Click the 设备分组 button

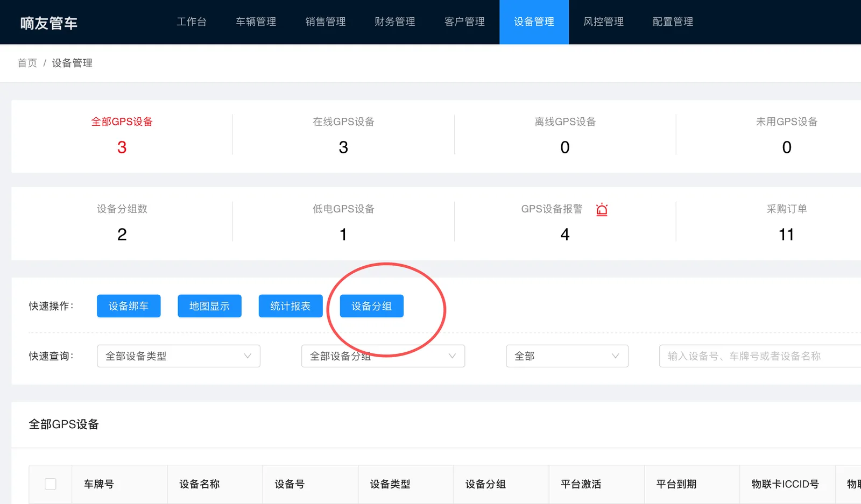pyautogui.click(x=372, y=306)
